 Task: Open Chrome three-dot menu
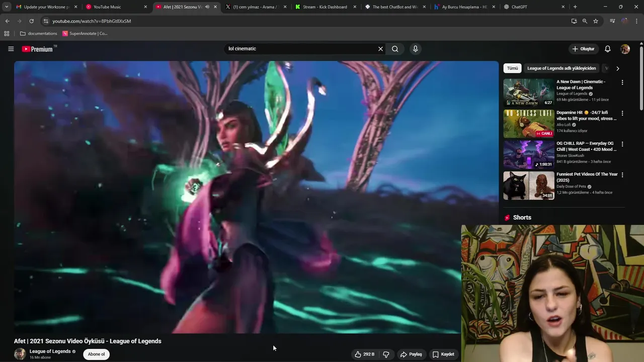tap(636, 21)
